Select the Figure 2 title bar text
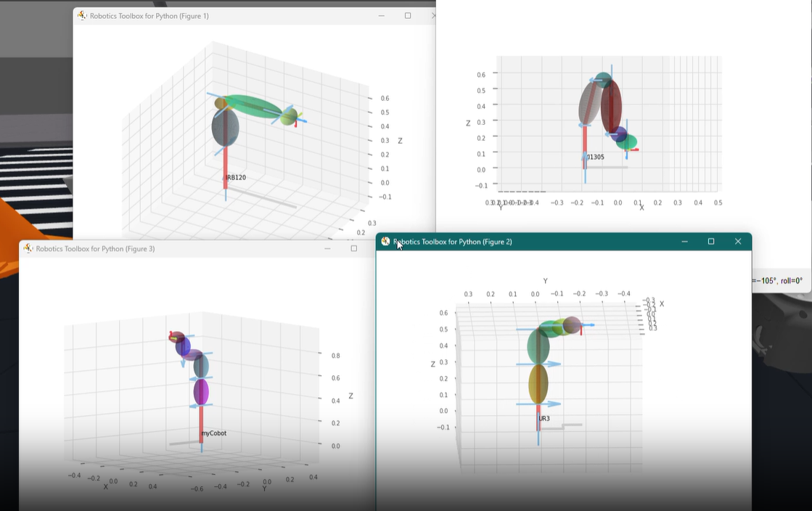The width and height of the screenshot is (812, 511). (453, 242)
